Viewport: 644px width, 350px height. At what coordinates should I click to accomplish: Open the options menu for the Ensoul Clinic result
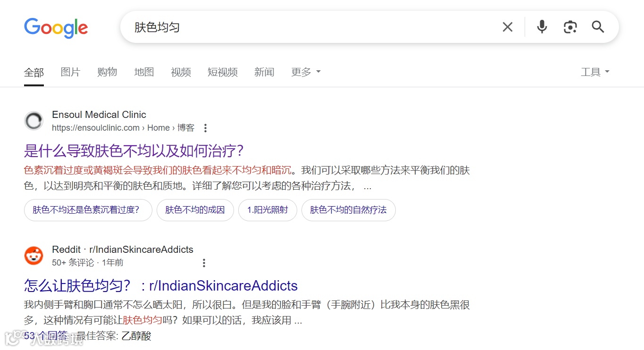click(205, 128)
